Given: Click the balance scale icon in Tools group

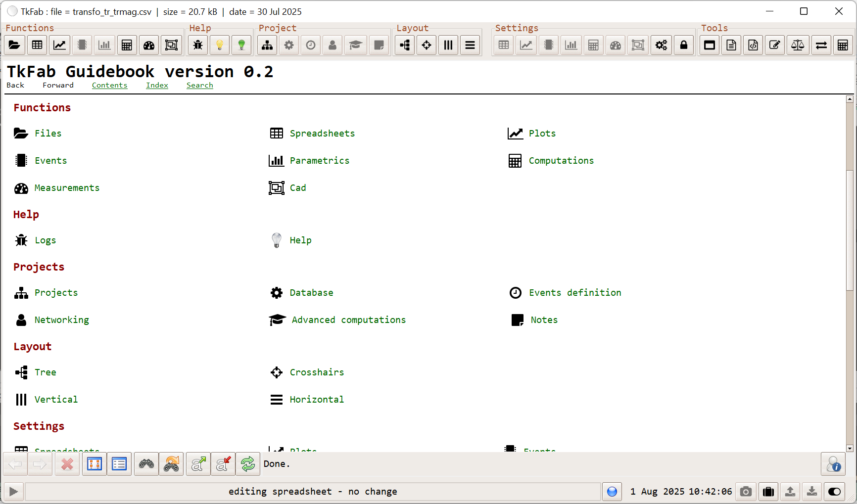Looking at the screenshot, I should pyautogui.click(x=798, y=45).
